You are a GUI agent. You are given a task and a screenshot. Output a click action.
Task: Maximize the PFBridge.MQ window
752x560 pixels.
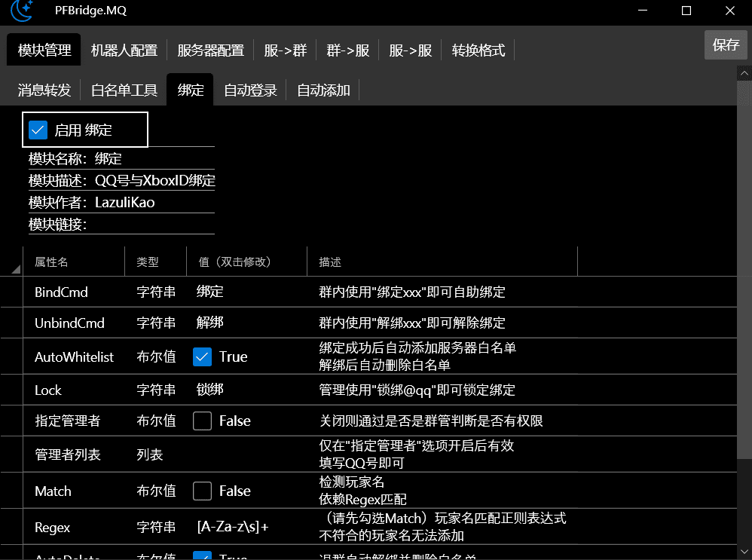pyautogui.click(x=686, y=11)
